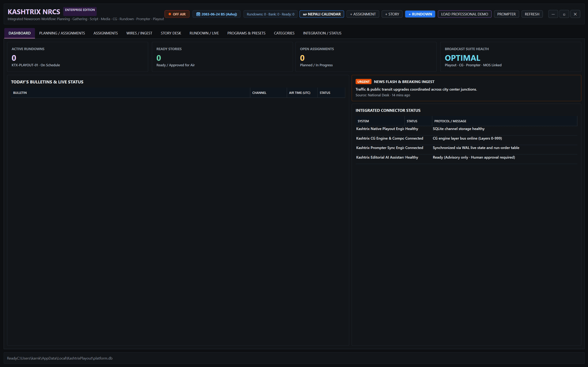
Task: Add a new assignment
Action: [x=363, y=14]
